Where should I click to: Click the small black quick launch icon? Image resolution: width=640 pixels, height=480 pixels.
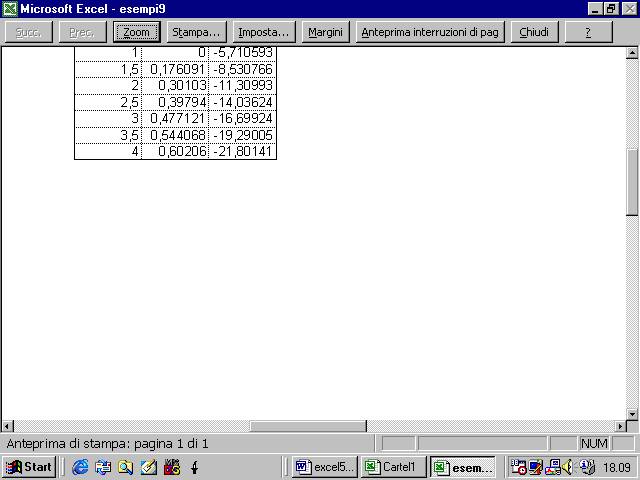(195, 467)
